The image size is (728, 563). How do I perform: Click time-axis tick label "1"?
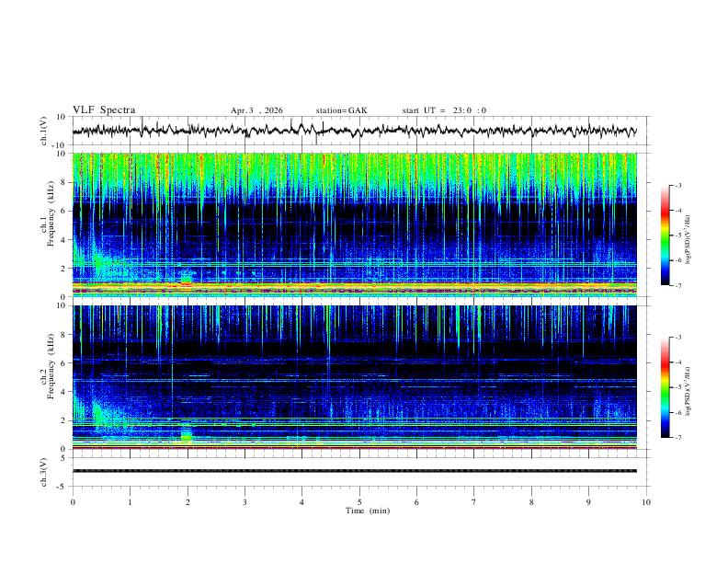pyautogui.click(x=130, y=502)
